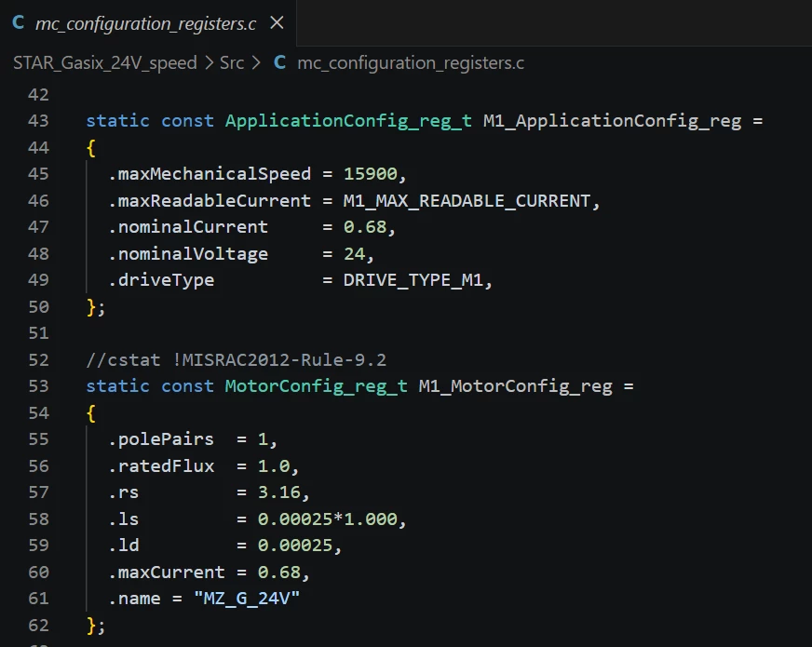Click .nominalVoltage field
This screenshot has height=647, width=812.
pos(188,254)
